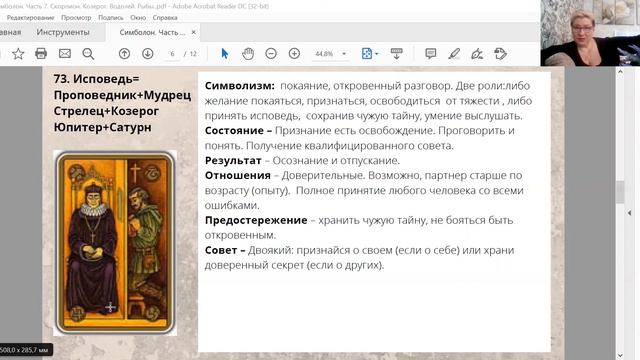Expand the fit page options arrow
This screenshot has width=640, height=360.
tap(377, 54)
